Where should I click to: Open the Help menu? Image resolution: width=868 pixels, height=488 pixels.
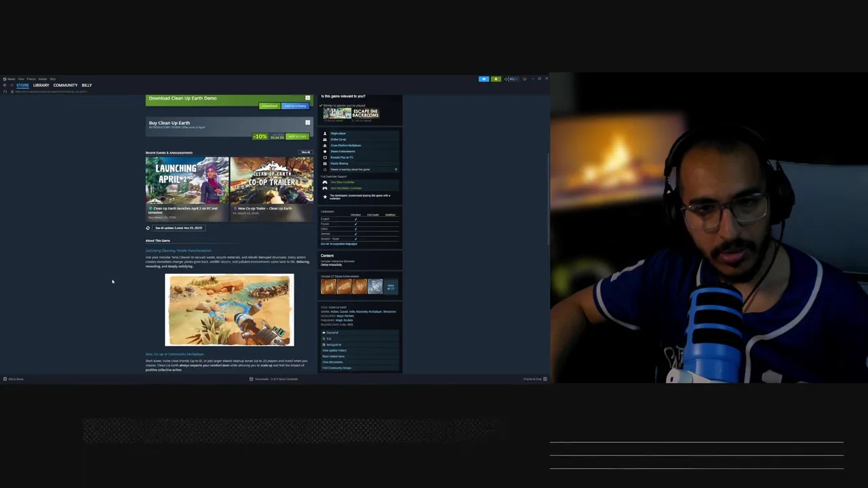coord(53,79)
